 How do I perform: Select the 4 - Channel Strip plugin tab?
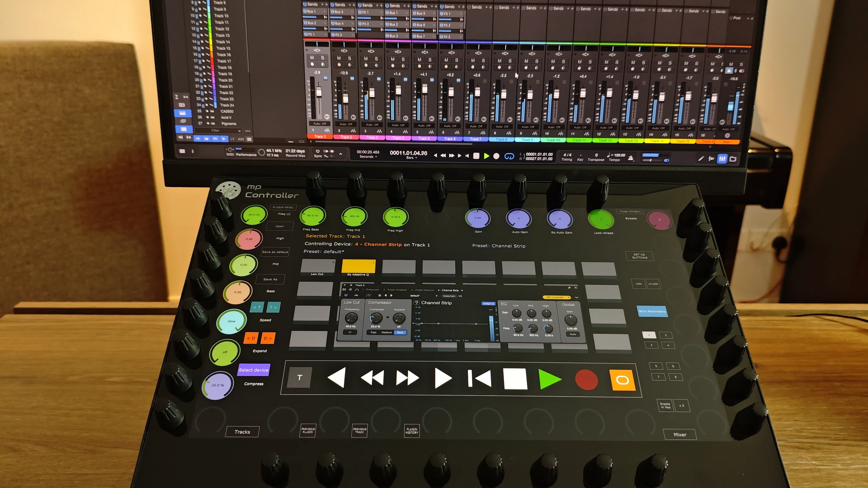click(448, 290)
